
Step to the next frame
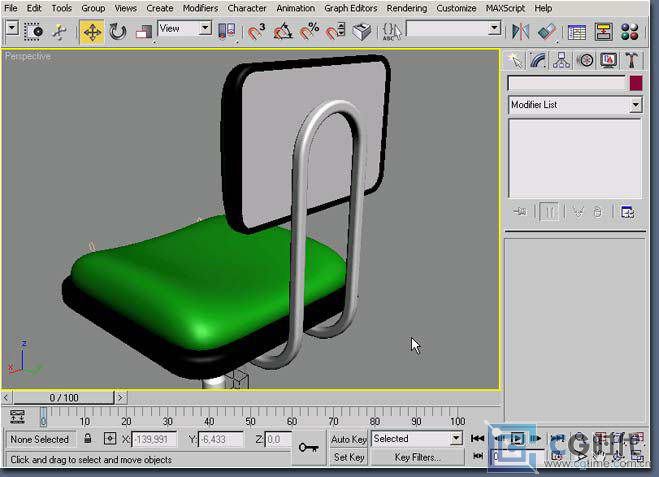pyautogui.click(x=535, y=438)
